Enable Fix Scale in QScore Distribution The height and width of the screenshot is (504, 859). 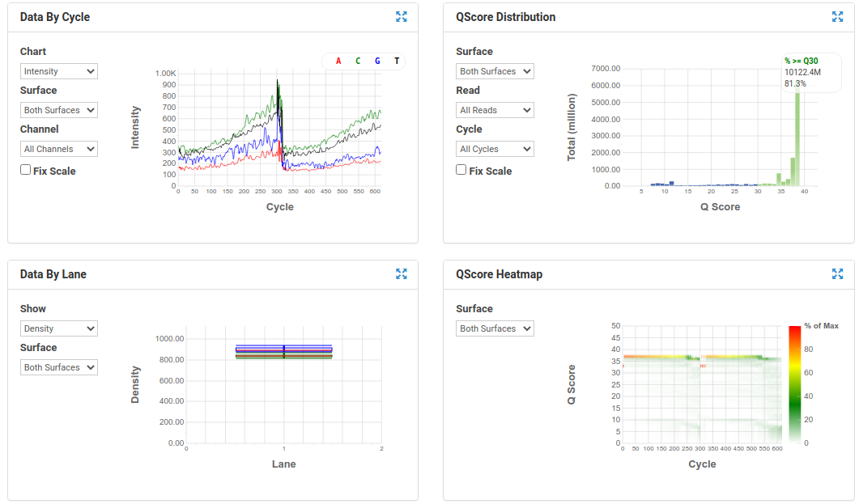pos(461,170)
